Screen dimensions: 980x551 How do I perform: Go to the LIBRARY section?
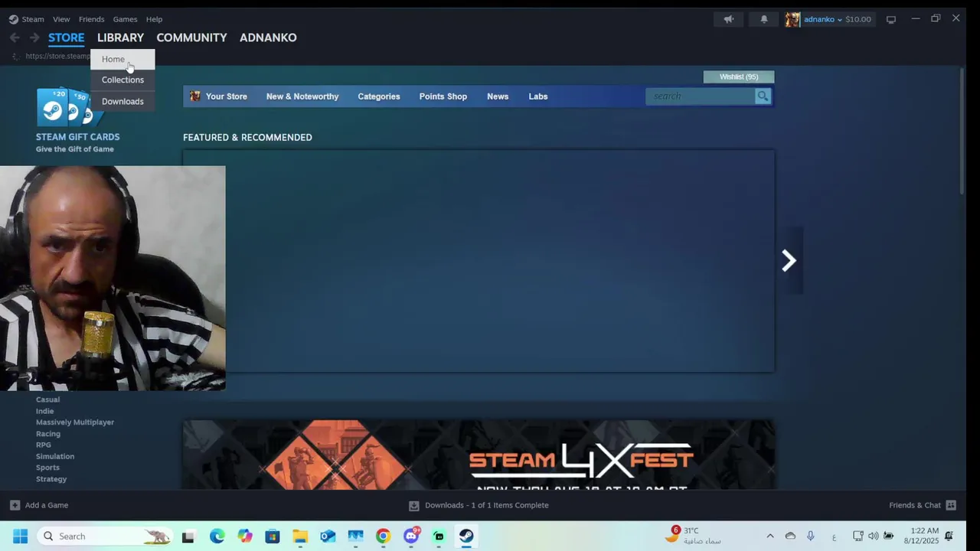pos(120,37)
